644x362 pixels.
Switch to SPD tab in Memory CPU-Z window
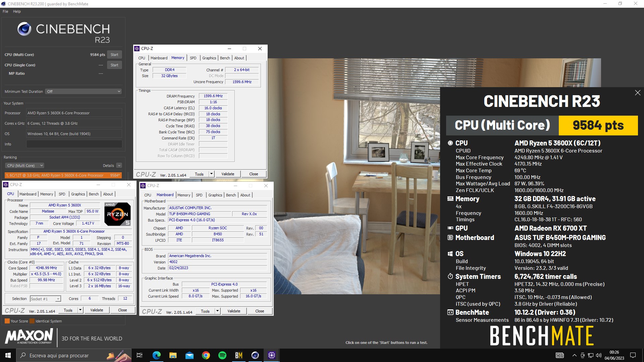click(x=193, y=58)
